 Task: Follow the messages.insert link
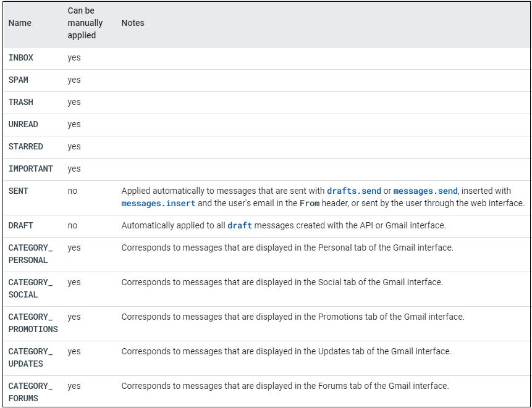click(x=158, y=203)
